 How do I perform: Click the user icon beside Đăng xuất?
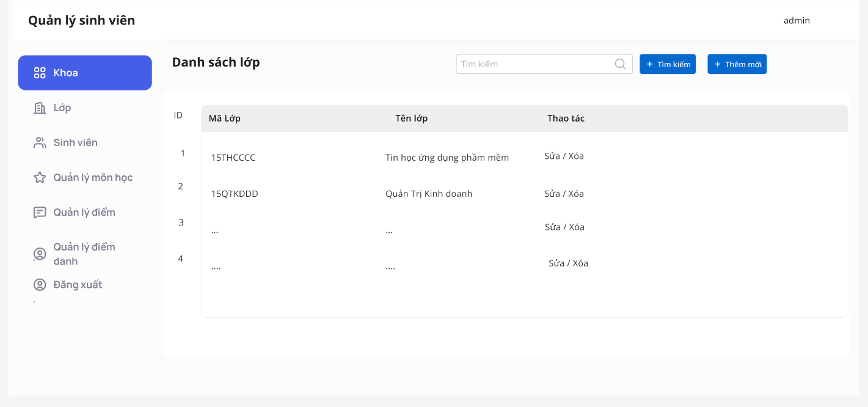click(x=40, y=285)
